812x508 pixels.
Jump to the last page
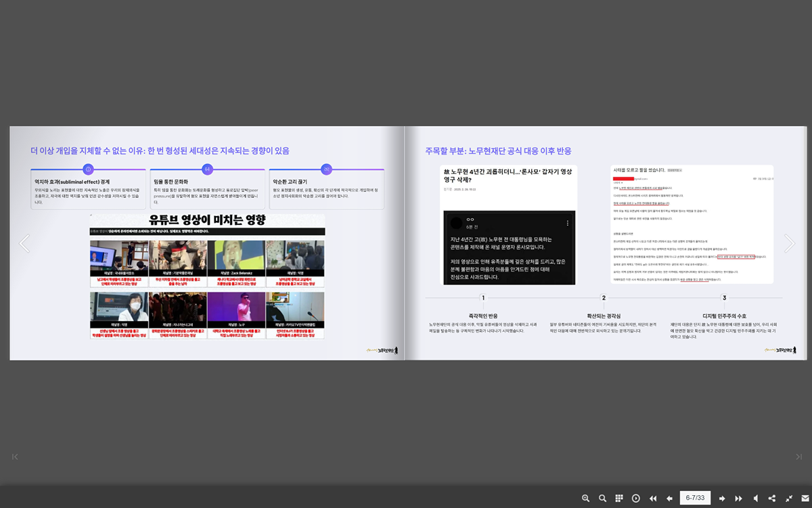tap(739, 499)
